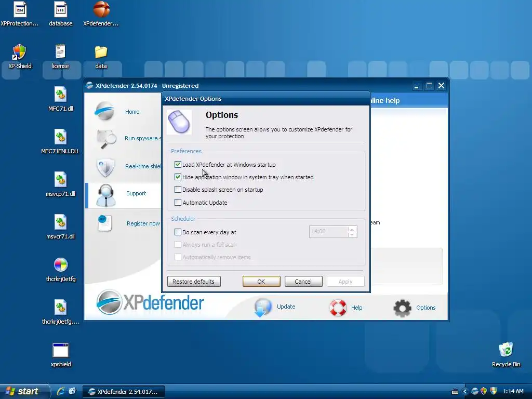Click the Home sphere icon in sidebar
Image resolution: width=532 pixels, height=399 pixels.
pos(105,111)
